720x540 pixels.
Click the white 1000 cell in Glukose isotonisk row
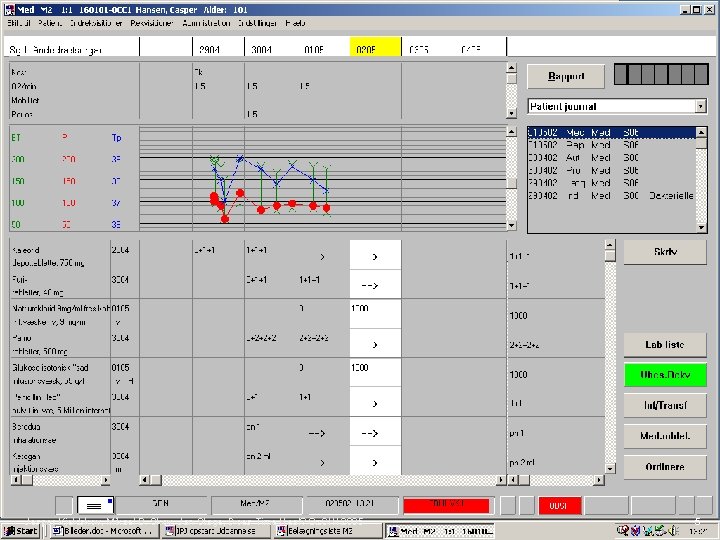pyautogui.click(x=375, y=373)
